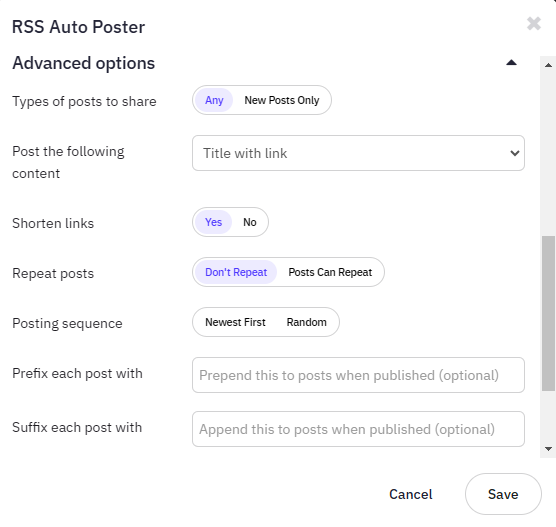Click the scrollbar up arrow
This screenshot has height=527, width=556.
click(x=548, y=65)
